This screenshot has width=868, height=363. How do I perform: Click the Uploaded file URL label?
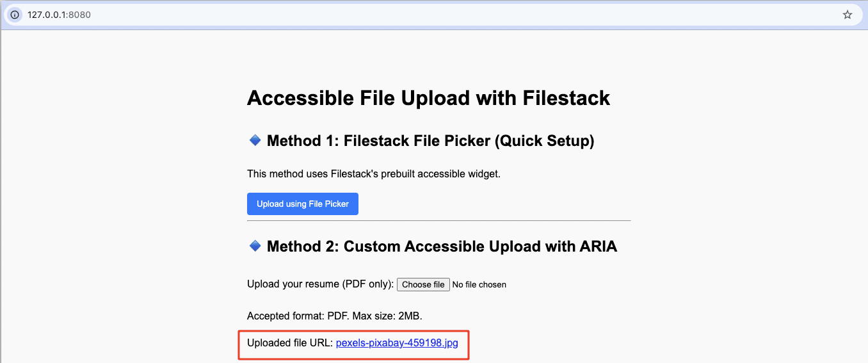(x=290, y=343)
